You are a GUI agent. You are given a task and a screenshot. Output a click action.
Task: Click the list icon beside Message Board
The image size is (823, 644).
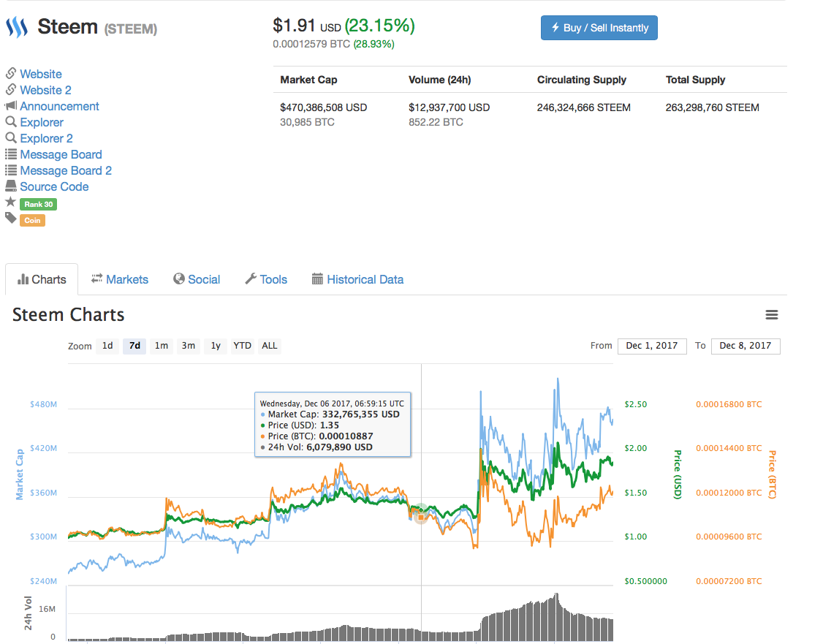pos(10,154)
